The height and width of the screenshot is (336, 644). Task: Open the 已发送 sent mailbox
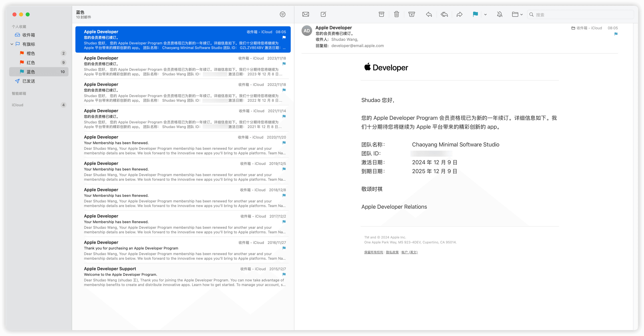[29, 81]
